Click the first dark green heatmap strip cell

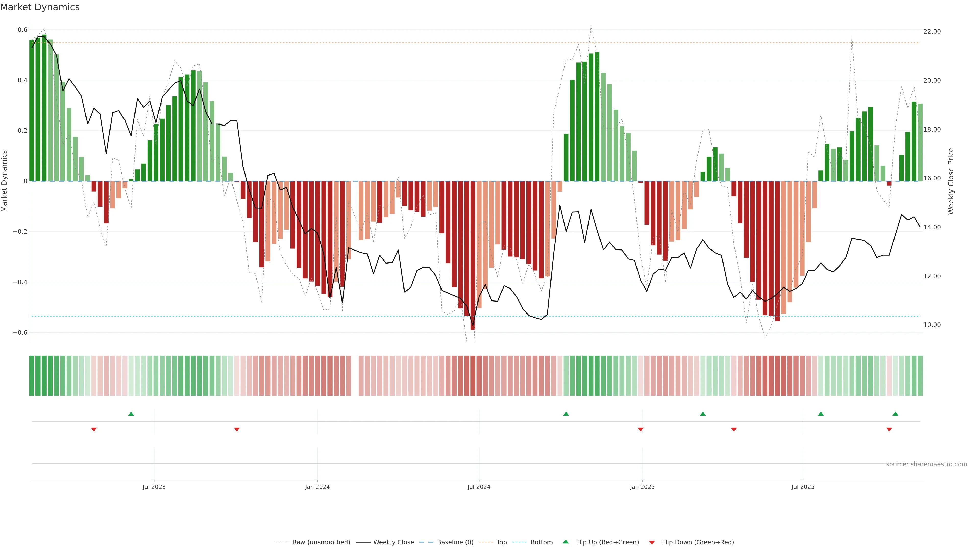coord(32,375)
